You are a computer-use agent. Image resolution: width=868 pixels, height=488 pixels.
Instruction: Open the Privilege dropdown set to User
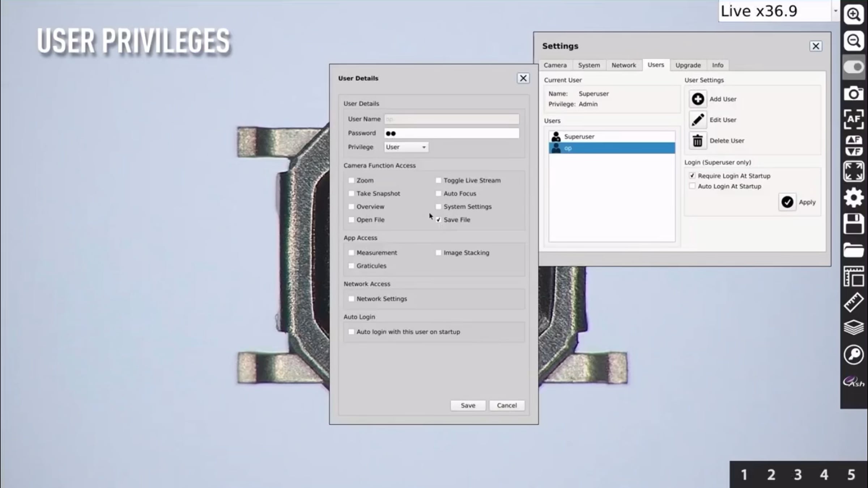[x=406, y=147]
